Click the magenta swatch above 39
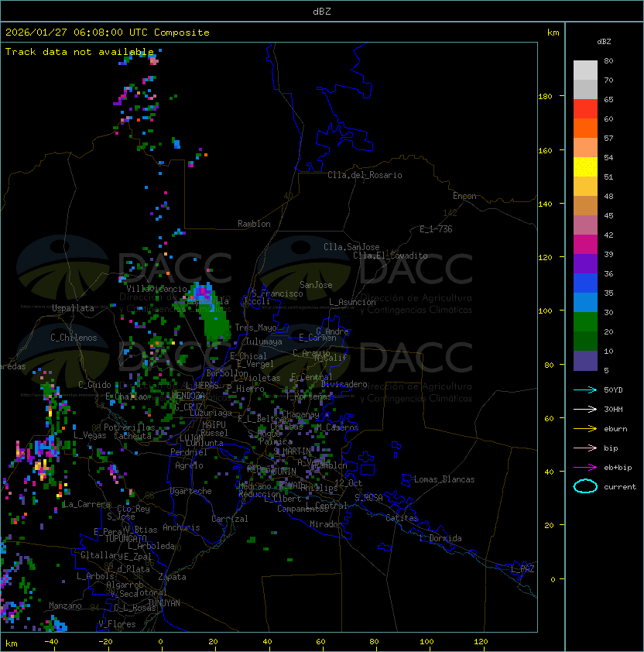644x652 pixels. click(x=585, y=245)
